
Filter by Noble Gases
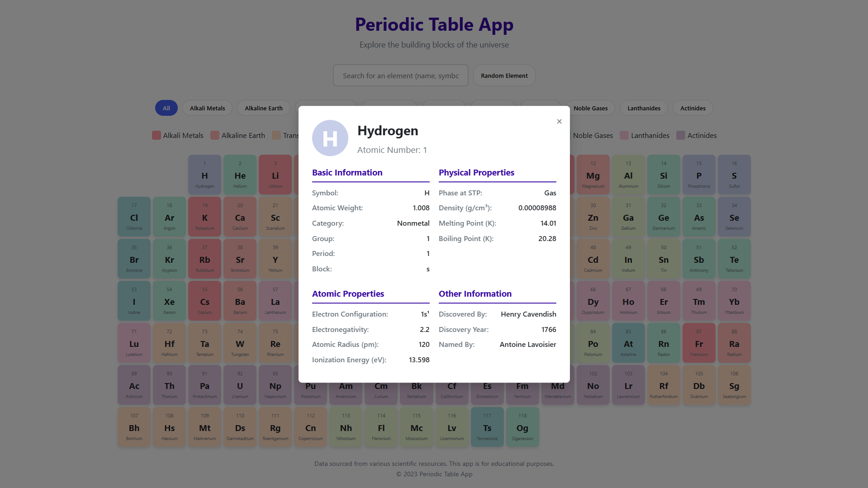591,108
